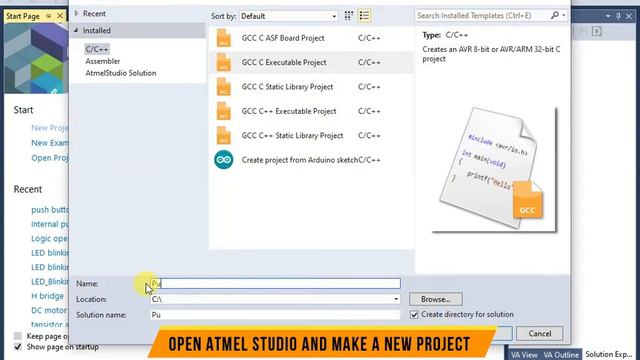The width and height of the screenshot is (640, 360).
Task: Toggle Keep page open checkbox
Action: tap(18, 336)
